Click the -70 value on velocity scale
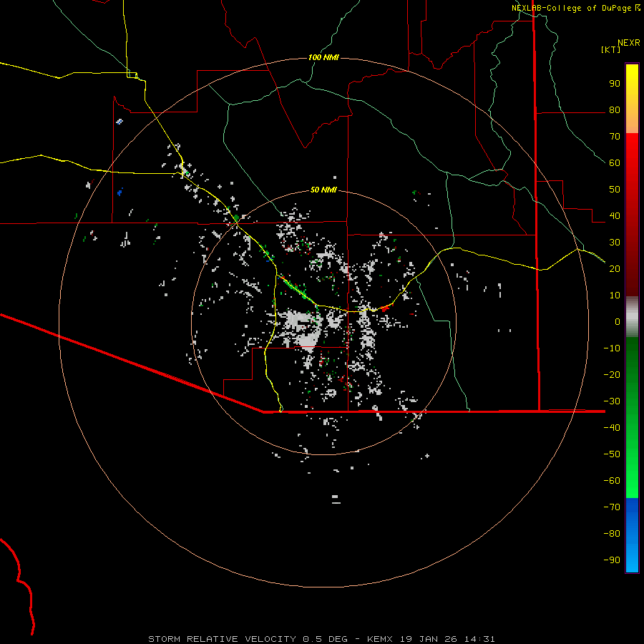Screen dimensions: 644x644 [612, 507]
